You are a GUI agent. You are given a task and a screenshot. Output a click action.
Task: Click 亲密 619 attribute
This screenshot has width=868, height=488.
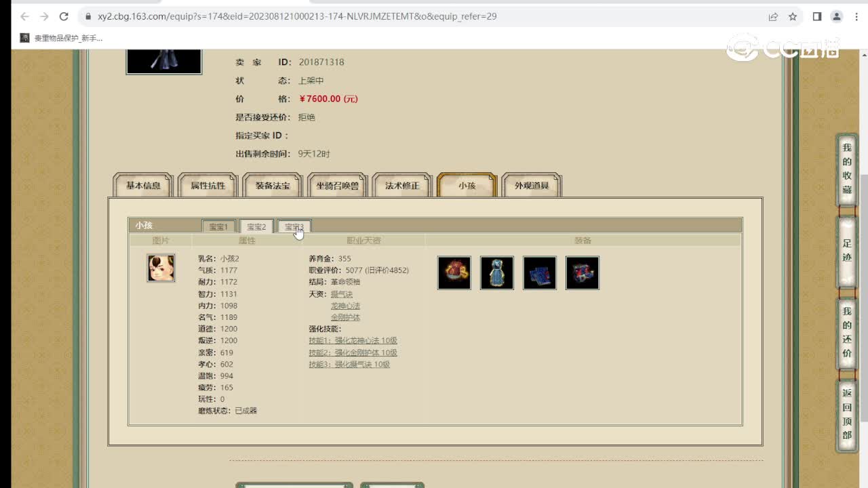click(x=216, y=352)
